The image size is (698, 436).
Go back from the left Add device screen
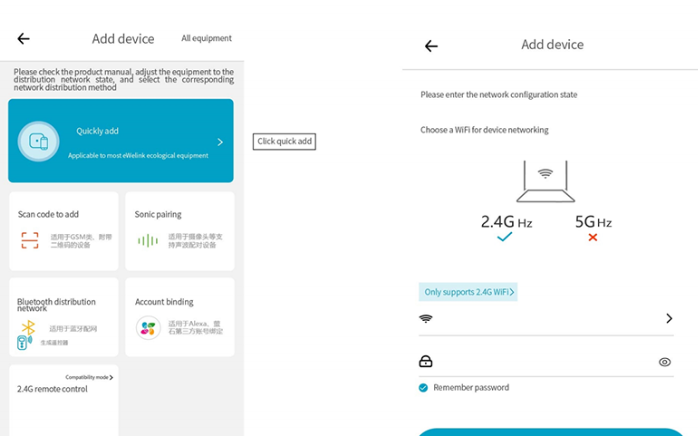tap(23, 39)
